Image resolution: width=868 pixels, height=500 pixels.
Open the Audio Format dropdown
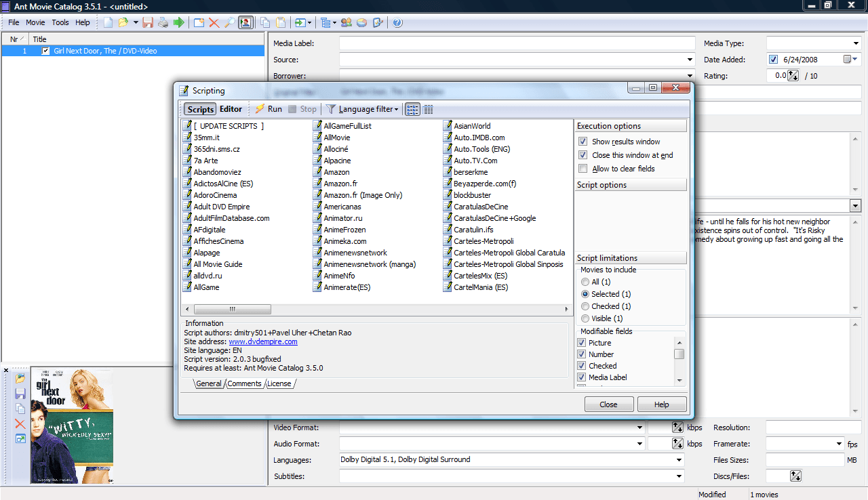tap(639, 444)
